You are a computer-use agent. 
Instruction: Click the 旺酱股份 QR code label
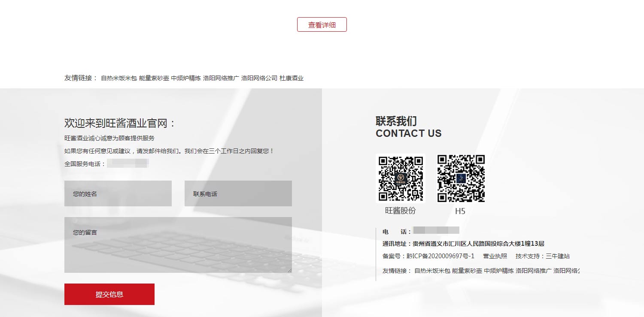[400, 211]
